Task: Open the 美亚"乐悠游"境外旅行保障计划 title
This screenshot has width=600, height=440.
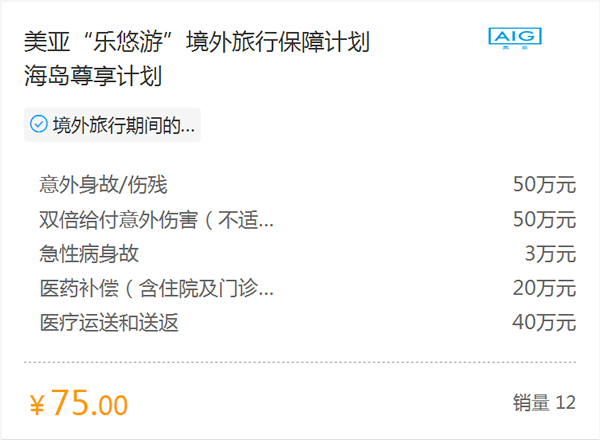Action: [x=197, y=42]
